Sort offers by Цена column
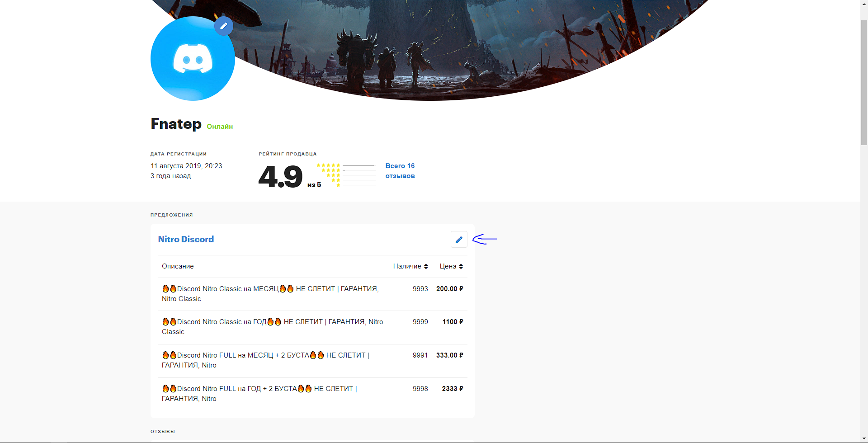This screenshot has height=443, width=868. pos(451,266)
